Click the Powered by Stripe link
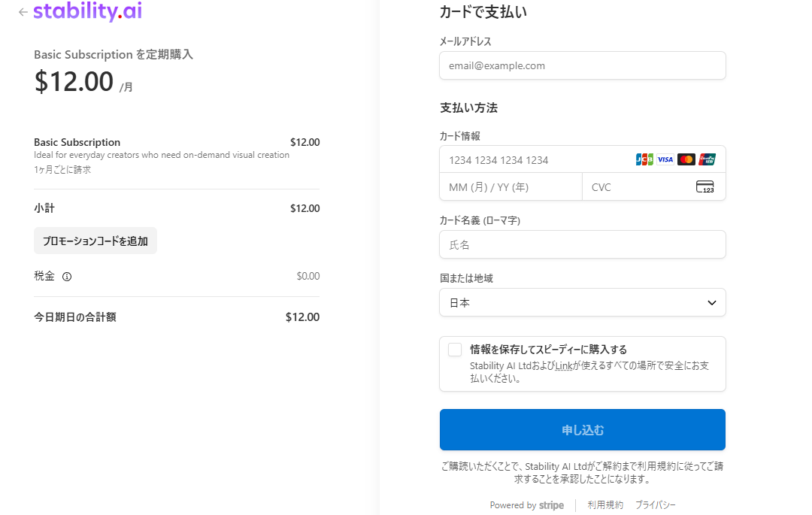The height and width of the screenshot is (515, 812). [526, 505]
